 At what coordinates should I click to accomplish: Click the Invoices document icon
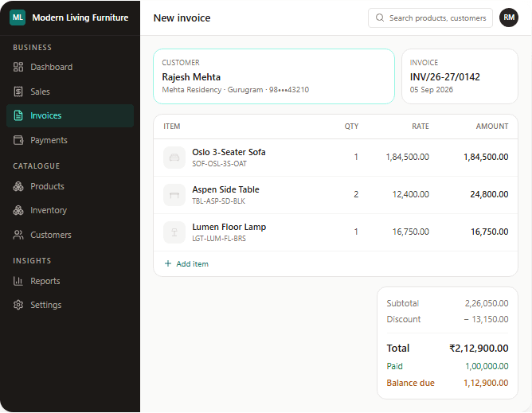coord(18,115)
